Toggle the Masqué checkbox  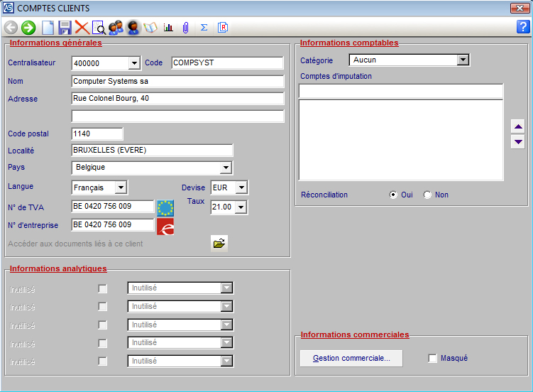click(433, 359)
